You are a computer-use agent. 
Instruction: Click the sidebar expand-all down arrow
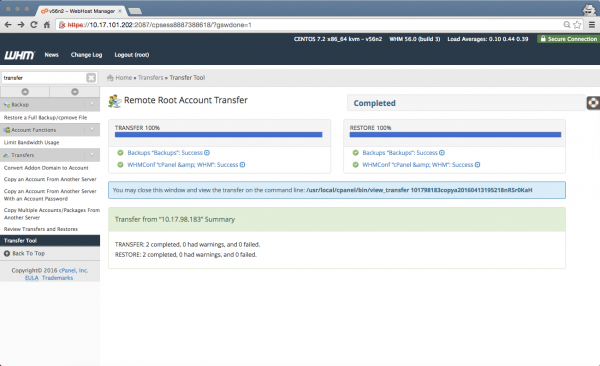tap(75, 92)
